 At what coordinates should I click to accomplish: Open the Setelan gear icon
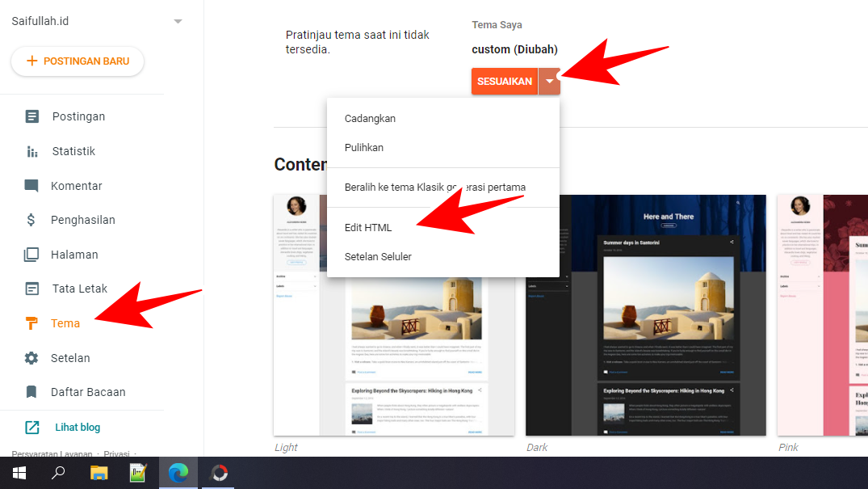click(x=31, y=357)
